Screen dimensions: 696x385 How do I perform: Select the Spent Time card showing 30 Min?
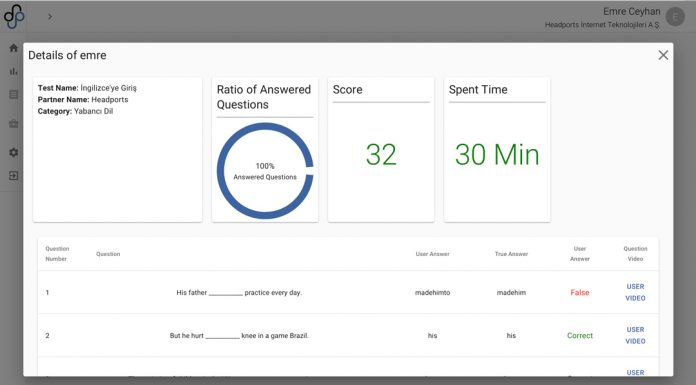(497, 150)
